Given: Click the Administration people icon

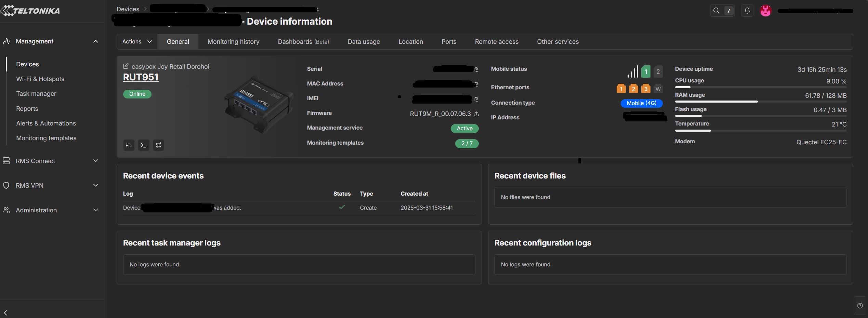Looking at the screenshot, I should [6, 210].
